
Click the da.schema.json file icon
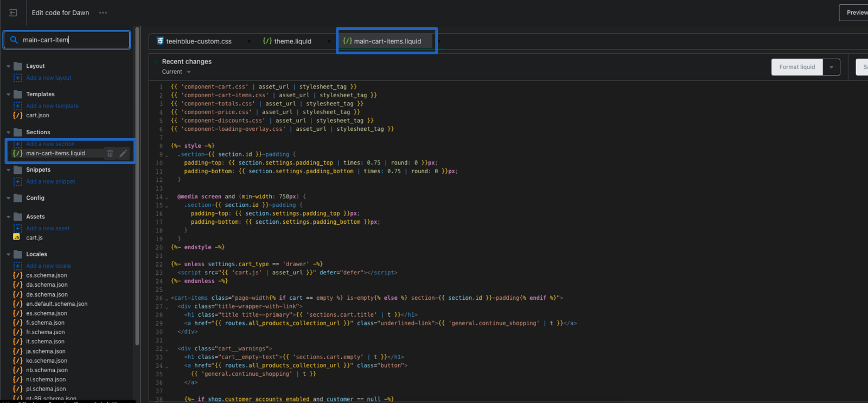tap(17, 285)
